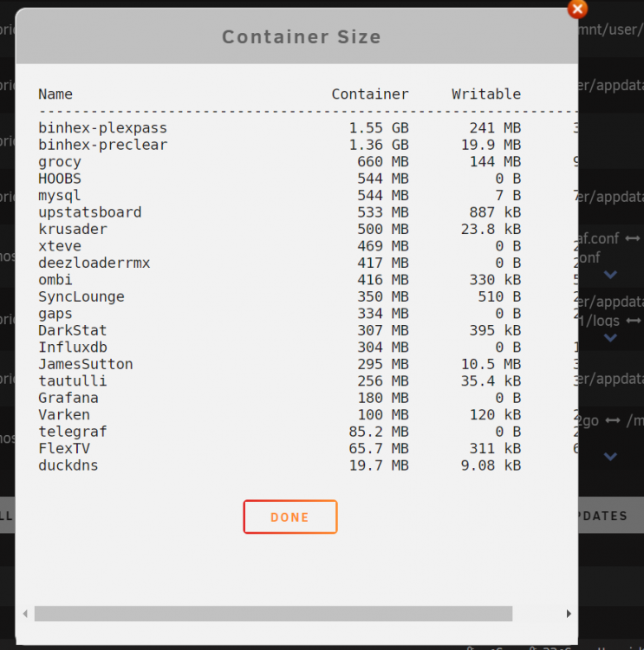Select the Writable column header
This screenshot has height=650, width=644.
(486, 94)
